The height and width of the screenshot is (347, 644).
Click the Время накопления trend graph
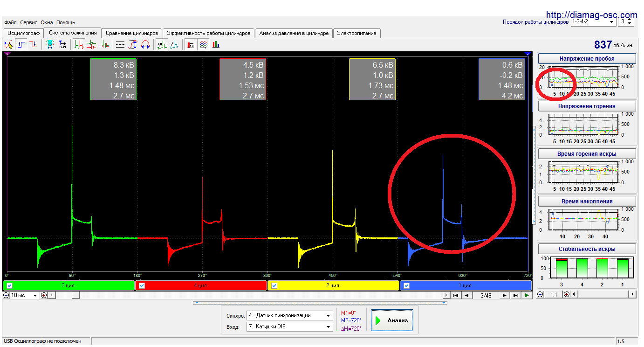click(584, 220)
